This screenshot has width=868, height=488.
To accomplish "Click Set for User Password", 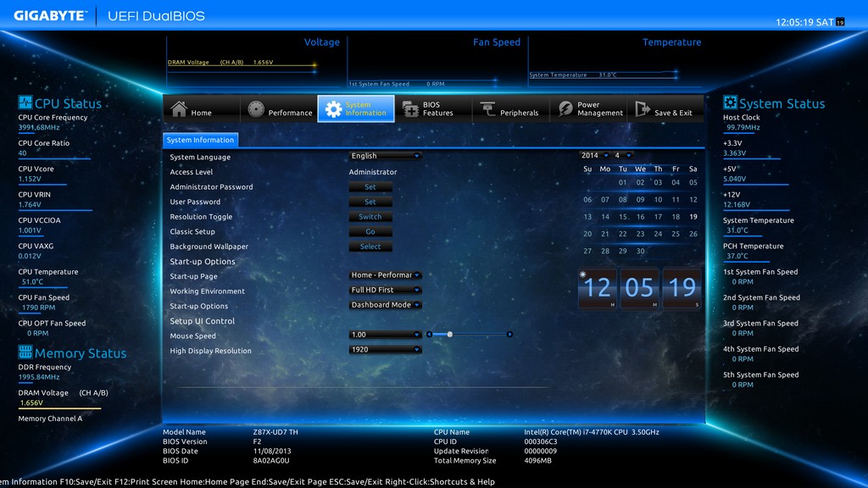I will (x=370, y=202).
